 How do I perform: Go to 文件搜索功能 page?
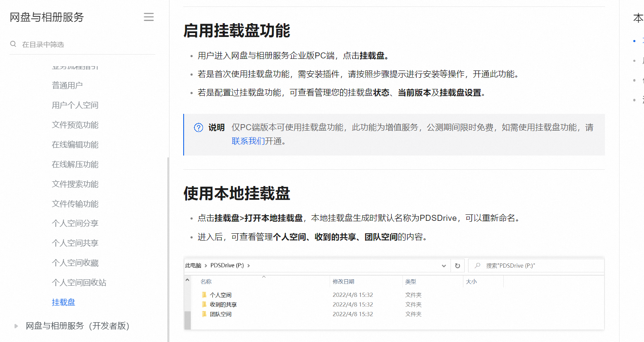(75, 184)
